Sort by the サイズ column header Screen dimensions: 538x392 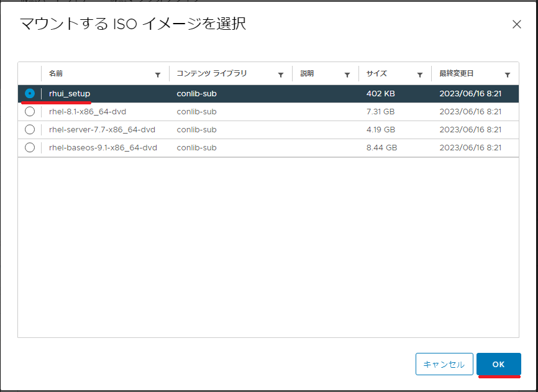click(376, 73)
